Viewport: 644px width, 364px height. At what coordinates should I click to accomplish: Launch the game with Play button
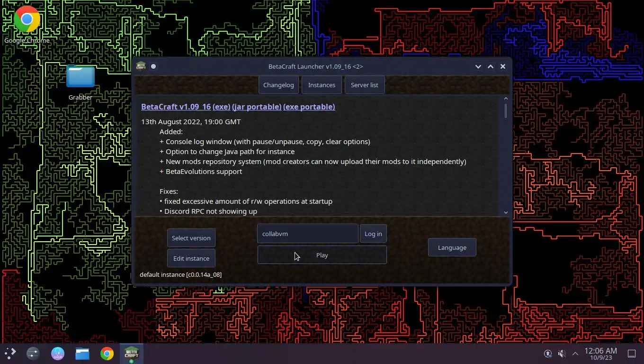(x=322, y=255)
